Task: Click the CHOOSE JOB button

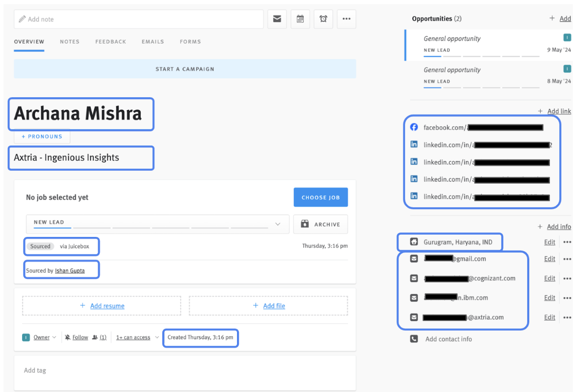Action: (x=321, y=197)
